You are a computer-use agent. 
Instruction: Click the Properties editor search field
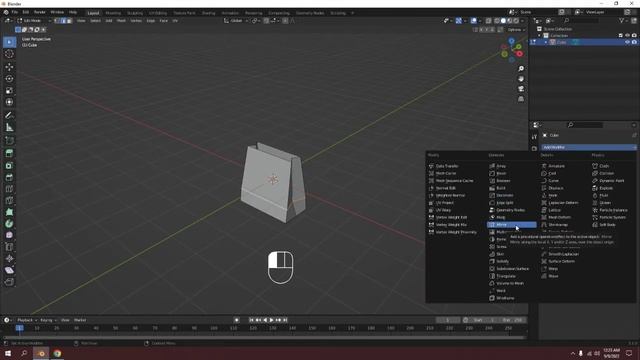click(585, 125)
